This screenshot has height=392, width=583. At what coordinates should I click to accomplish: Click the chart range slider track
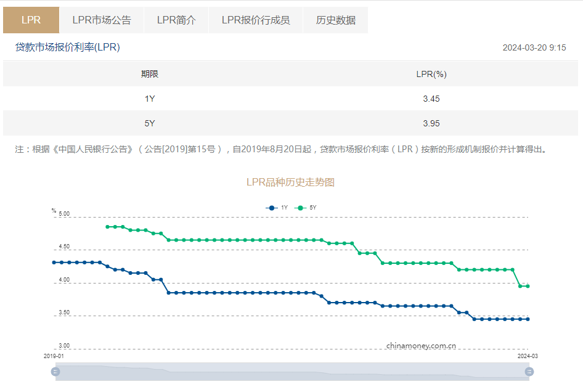tap(292, 372)
